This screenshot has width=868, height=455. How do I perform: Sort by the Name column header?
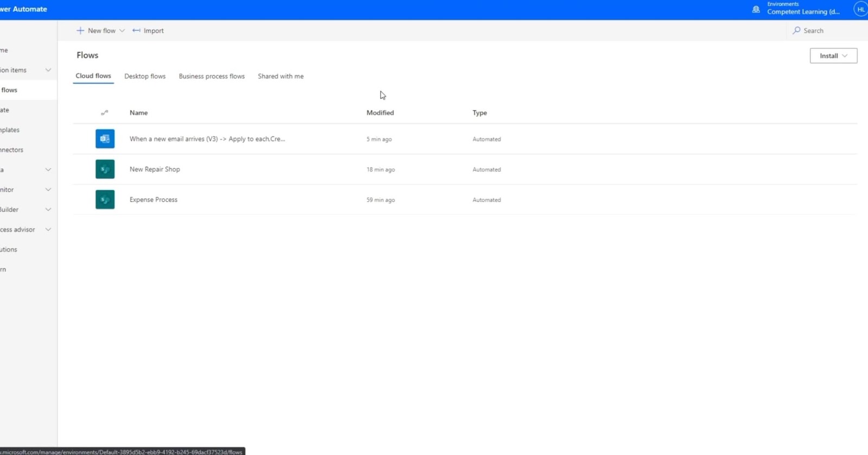pyautogui.click(x=138, y=113)
